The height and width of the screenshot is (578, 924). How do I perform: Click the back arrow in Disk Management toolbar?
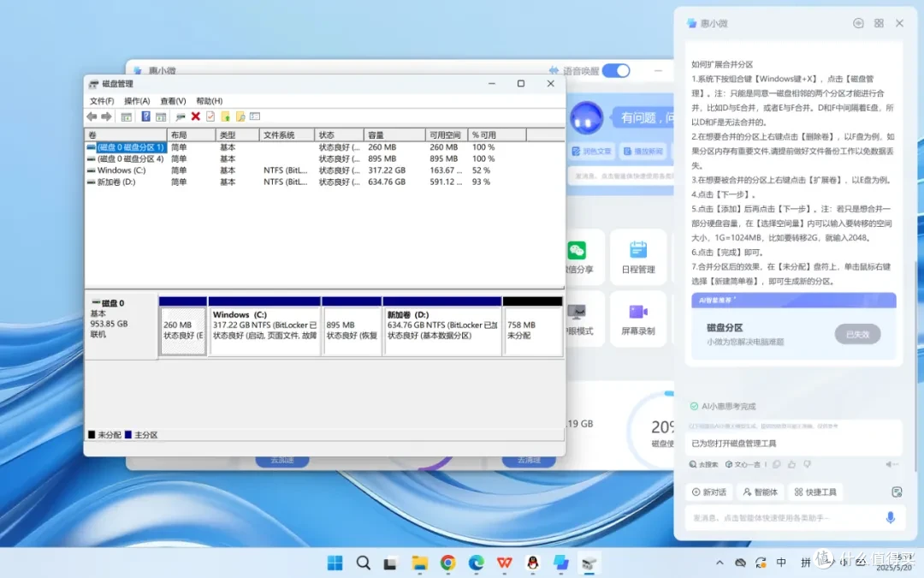coord(92,116)
